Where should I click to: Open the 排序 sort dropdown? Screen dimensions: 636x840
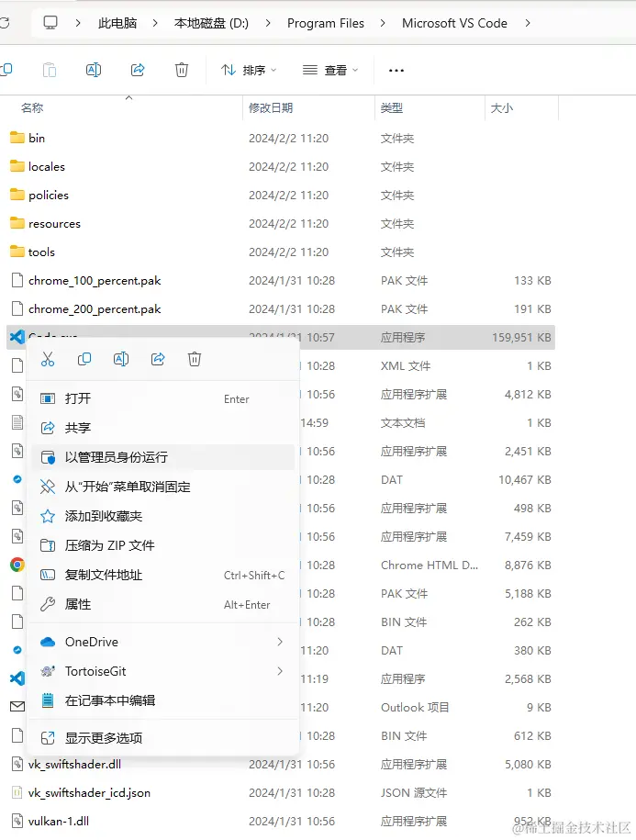coord(249,70)
